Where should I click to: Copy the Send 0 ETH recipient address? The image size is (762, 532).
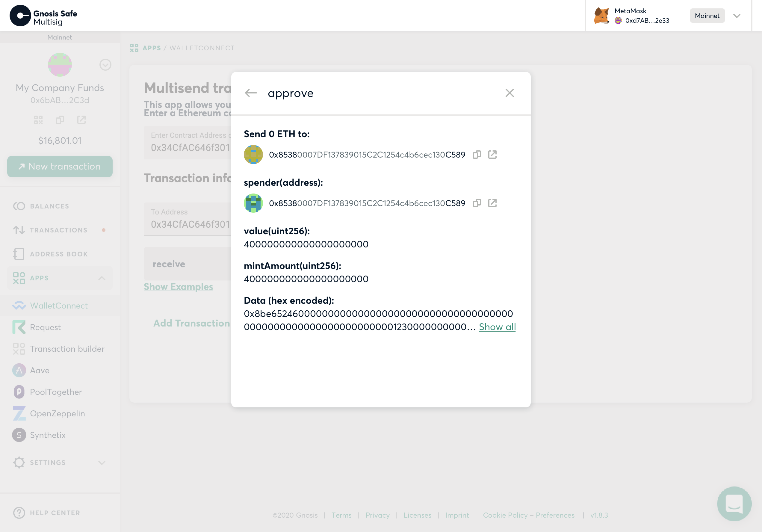[x=477, y=155]
